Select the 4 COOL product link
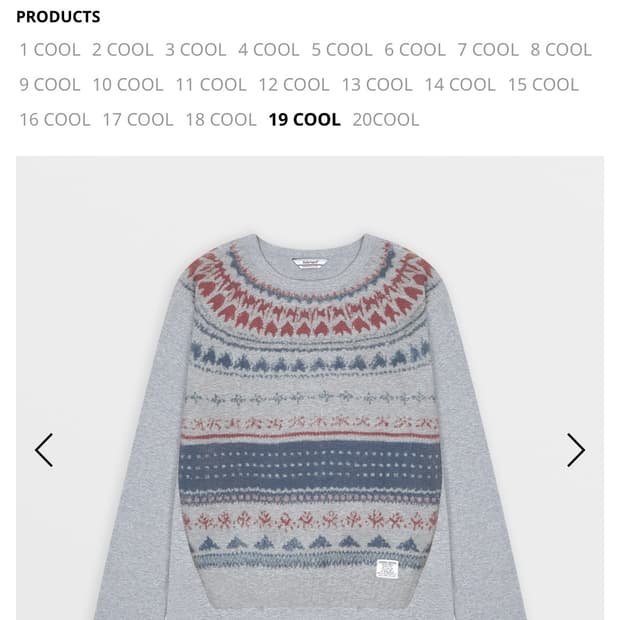This screenshot has height=620, width=620. click(x=269, y=50)
